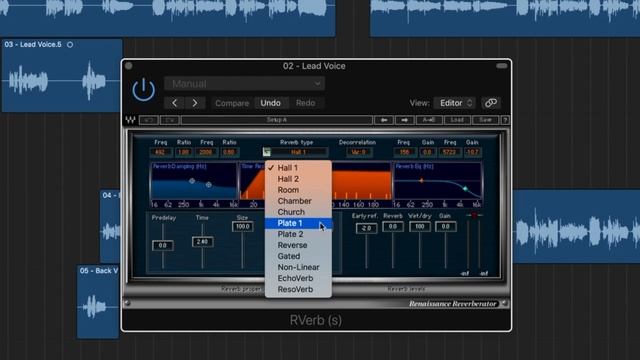640x360 pixels.
Task: Click the Size slider handle 100.0
Action: point(242,227)
